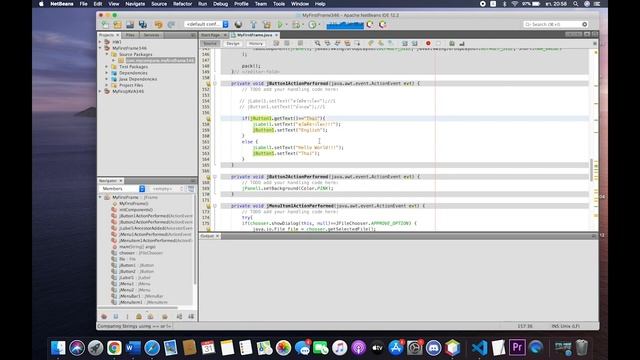
Task: Click the Open Project toolbar icon
Action: pyautogui.click(x=130, y=24)
